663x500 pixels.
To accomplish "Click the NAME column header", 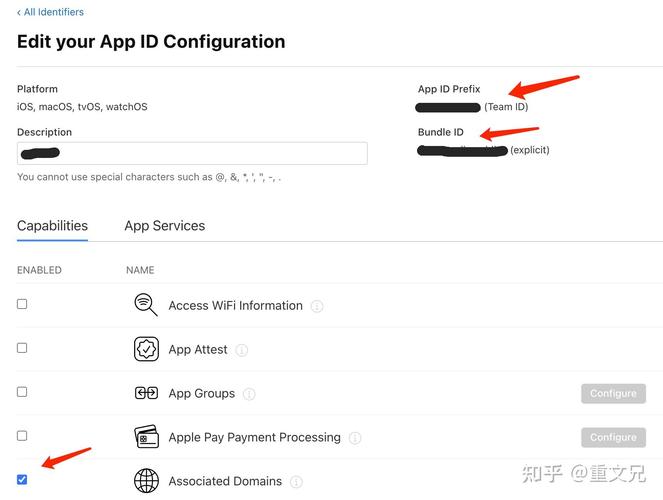I will 140,270.
